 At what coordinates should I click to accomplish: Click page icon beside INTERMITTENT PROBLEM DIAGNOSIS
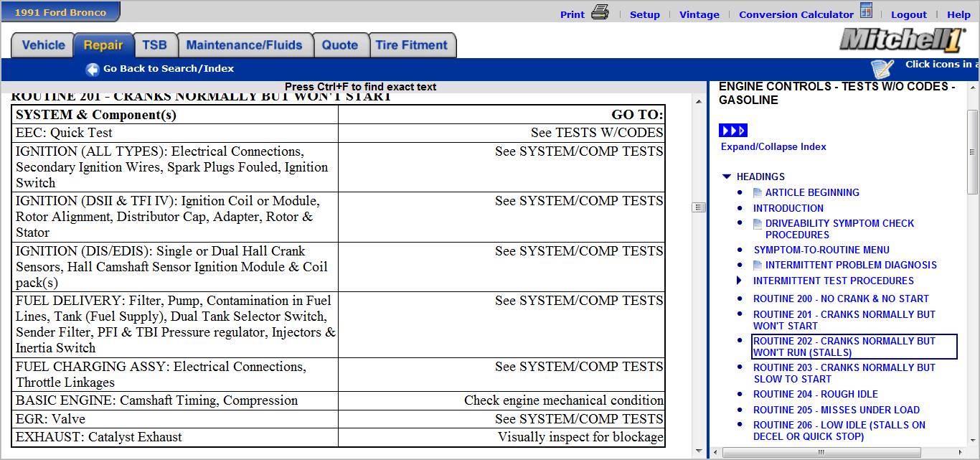click(758, 266)
